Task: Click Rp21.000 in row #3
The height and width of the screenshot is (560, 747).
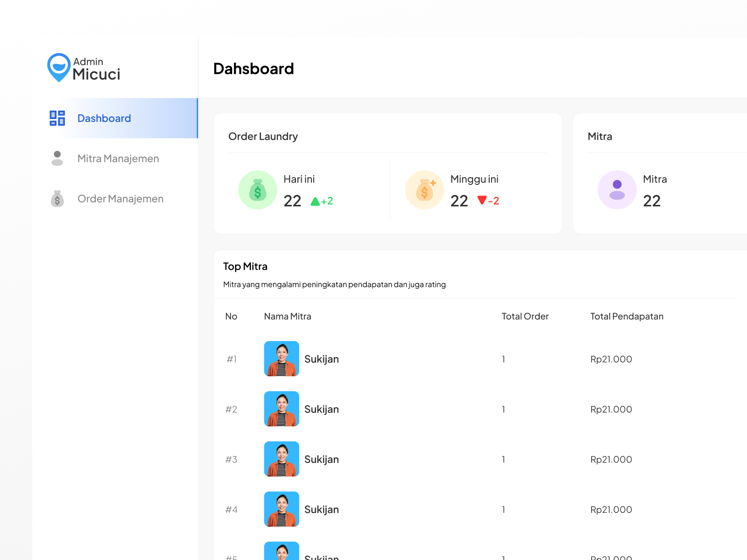Action: (611, 459)
